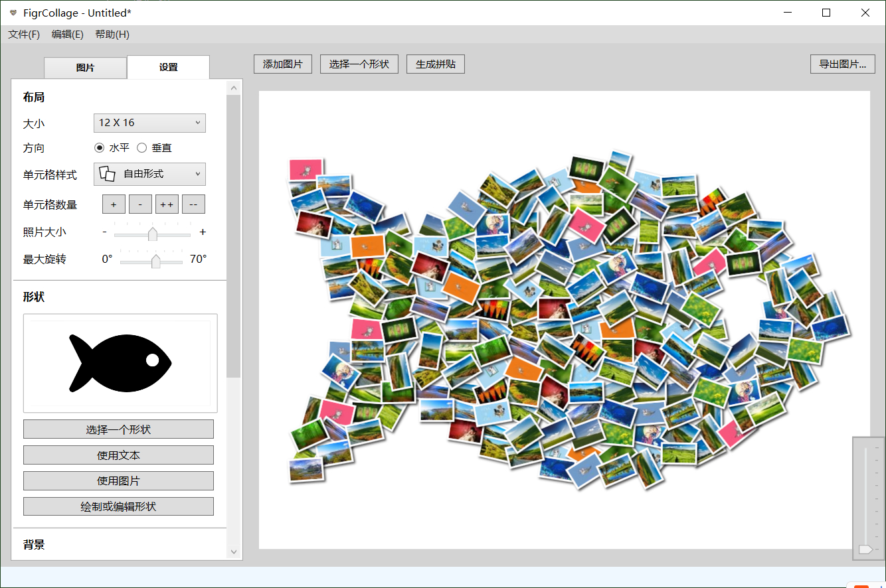
Task: Click the ++ cell count button
Action: point(167,204)
